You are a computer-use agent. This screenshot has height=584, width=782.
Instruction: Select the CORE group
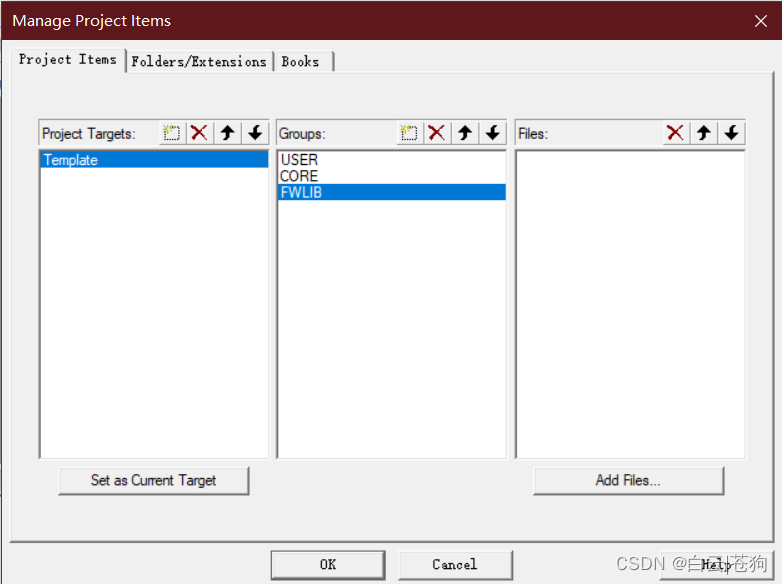click(x=391, y=176)
